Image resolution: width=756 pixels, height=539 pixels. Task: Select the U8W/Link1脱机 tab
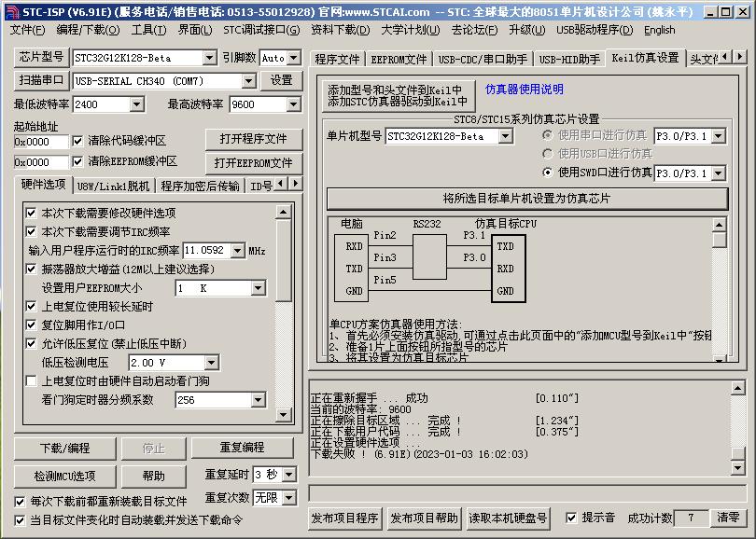(x=113, y=186)
